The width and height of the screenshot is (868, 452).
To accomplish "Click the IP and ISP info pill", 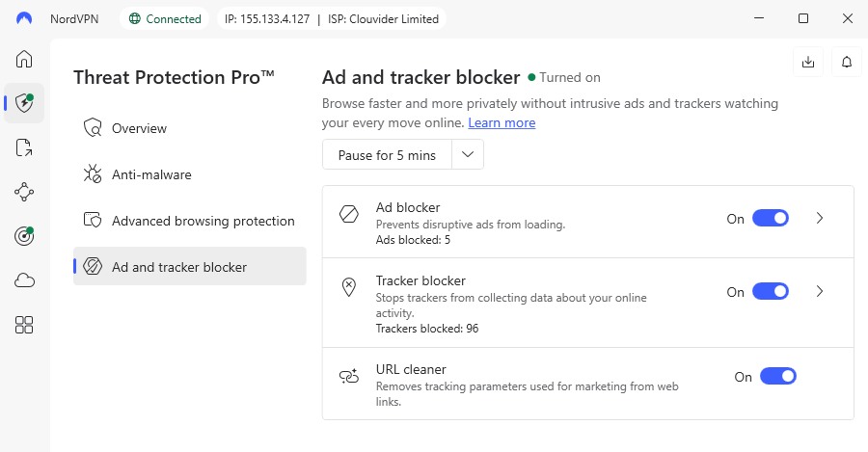I will click(332, 19).
